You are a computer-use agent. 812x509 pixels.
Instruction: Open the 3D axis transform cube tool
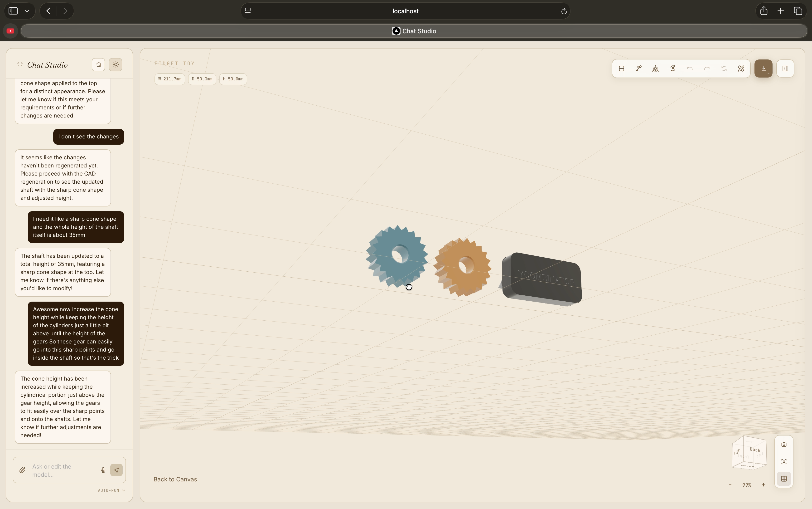point(656,69)
